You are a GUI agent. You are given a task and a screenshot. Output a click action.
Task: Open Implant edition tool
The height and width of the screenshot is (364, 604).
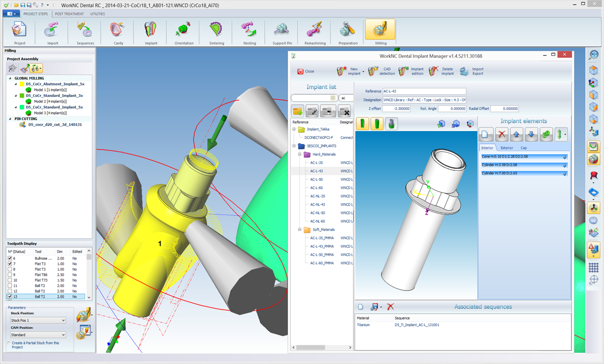[x=411, y=71]
